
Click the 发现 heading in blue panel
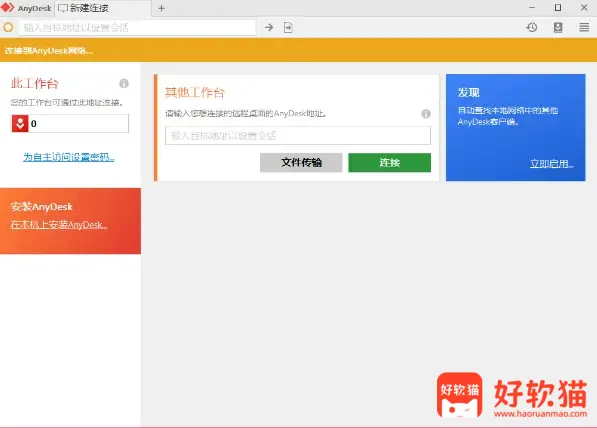[469, 93]
